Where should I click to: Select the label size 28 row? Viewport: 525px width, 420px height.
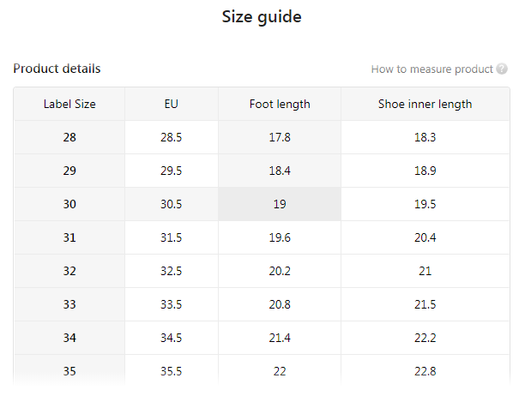pos(69,137)
